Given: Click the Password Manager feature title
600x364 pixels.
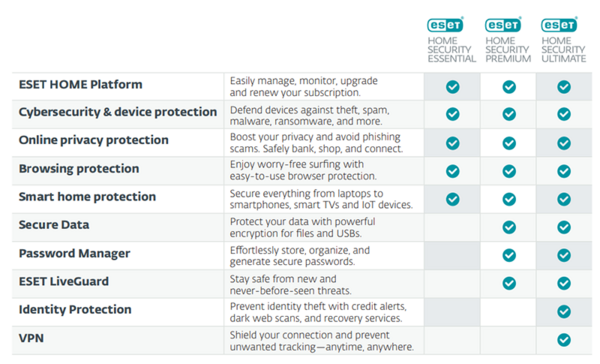Looking at the screenshot, I should pos(75,253).
